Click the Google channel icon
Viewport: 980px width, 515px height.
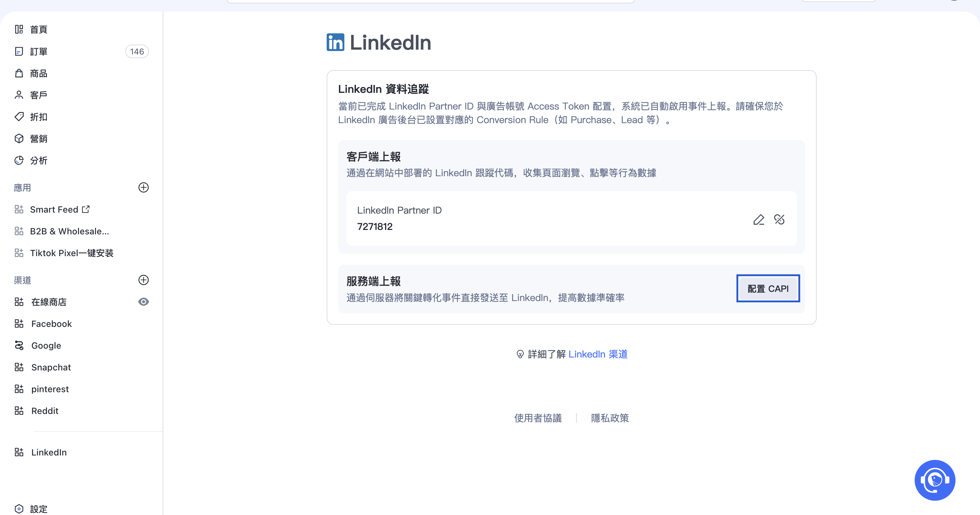(x=19, y=345)
